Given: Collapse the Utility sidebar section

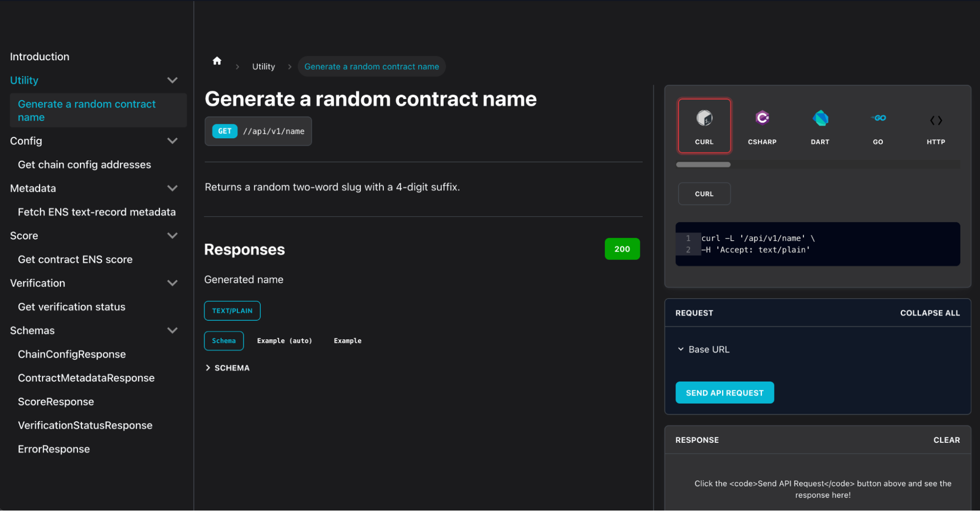Looking at the screenshot, I should (x=172, y=80).
